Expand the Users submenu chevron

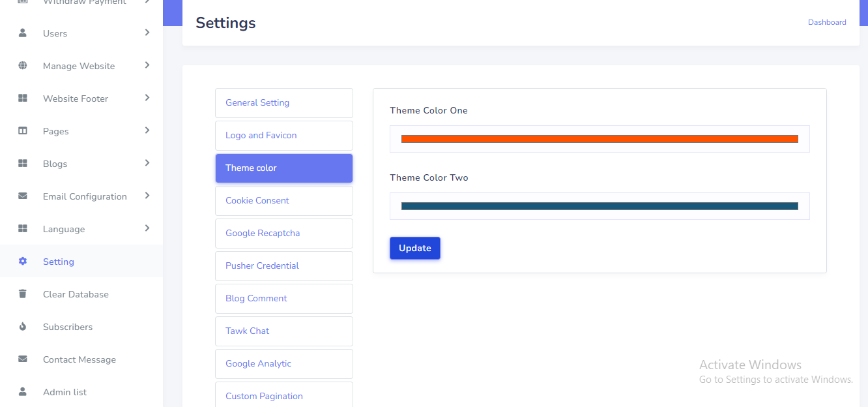[147, 33]
